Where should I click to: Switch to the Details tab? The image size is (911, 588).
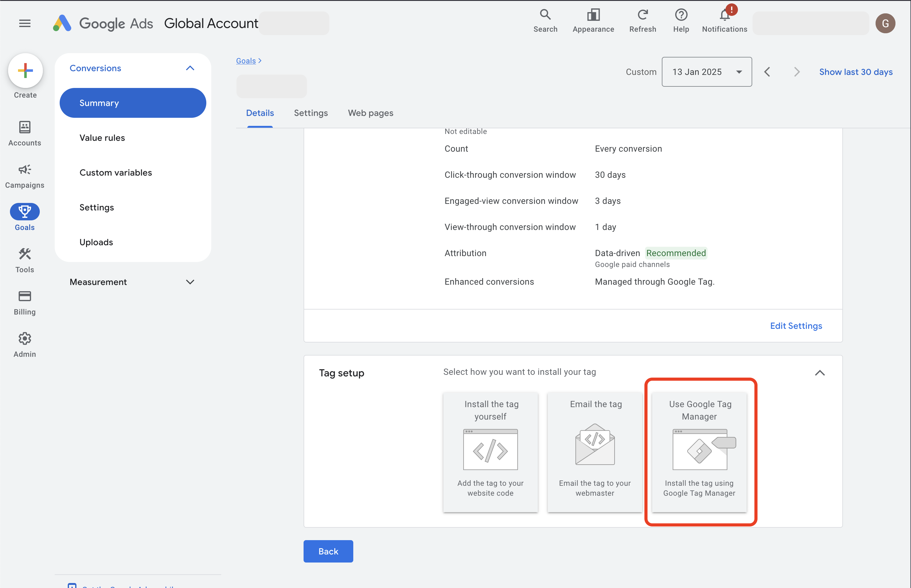tap(260, 113)
